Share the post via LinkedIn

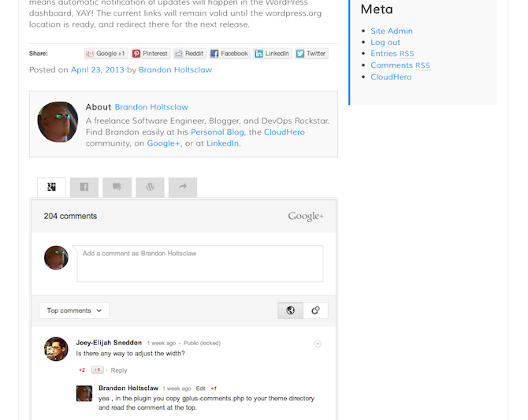[272, 54]
